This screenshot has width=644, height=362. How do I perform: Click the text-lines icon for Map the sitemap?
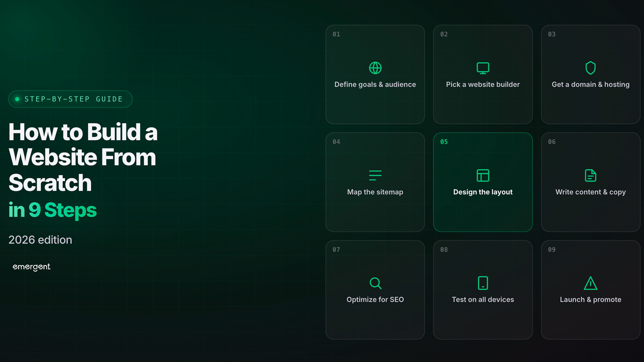[375, 175]
